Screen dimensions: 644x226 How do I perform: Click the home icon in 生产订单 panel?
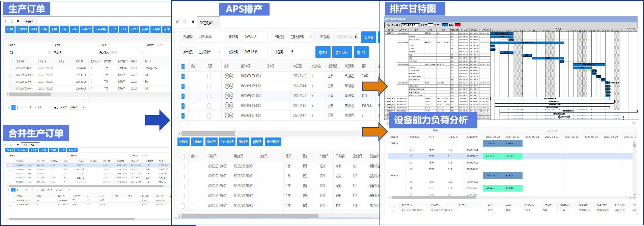click(x=11, y=21)
